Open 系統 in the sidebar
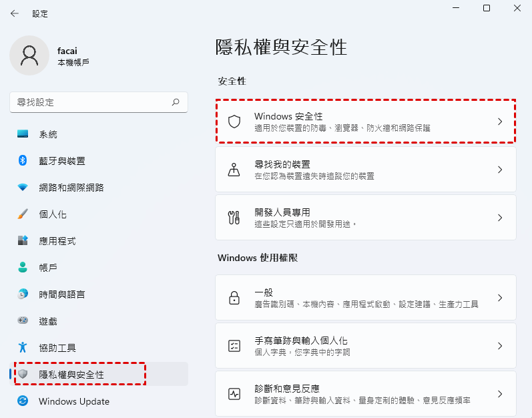This screenshot has width=532, height=418. 48,134
